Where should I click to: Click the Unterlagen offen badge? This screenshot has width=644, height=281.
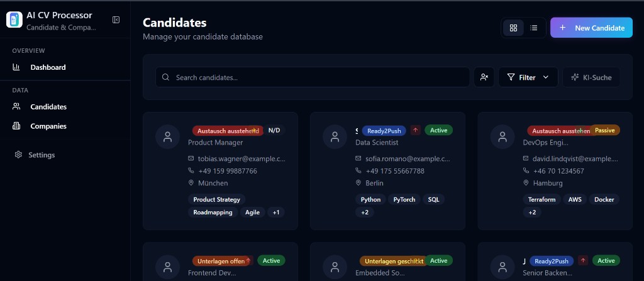tap(221, 261)
